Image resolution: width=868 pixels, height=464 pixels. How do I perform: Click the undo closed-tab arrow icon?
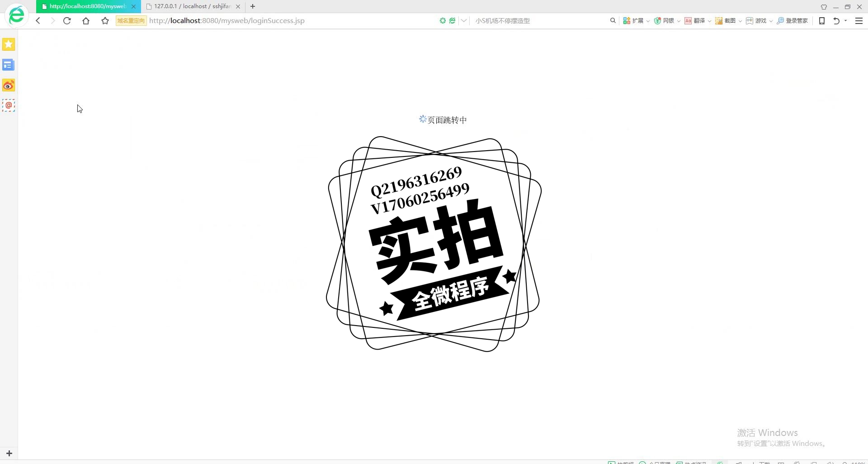tap(836, 21)
